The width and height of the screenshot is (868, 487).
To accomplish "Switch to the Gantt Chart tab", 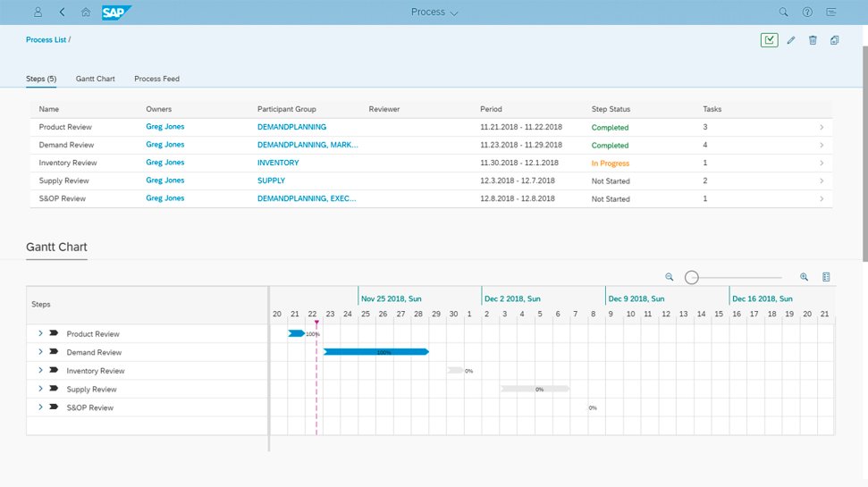I will coord(96,79).
